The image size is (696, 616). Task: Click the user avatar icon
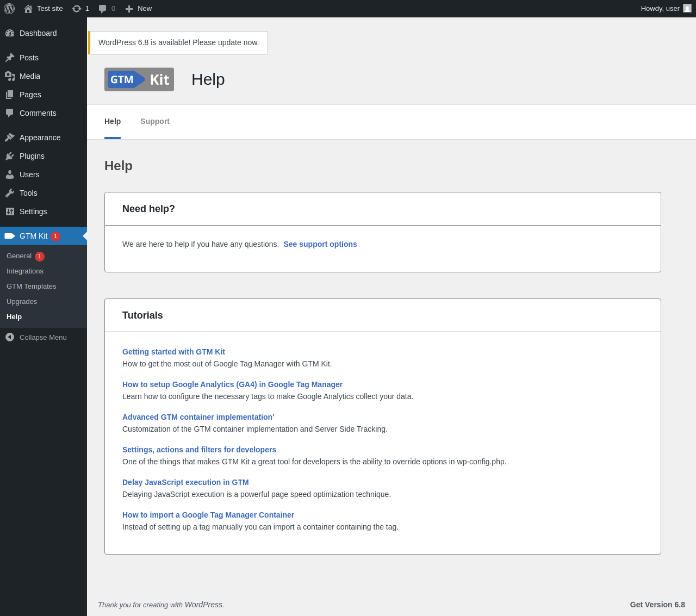[687, 8]
